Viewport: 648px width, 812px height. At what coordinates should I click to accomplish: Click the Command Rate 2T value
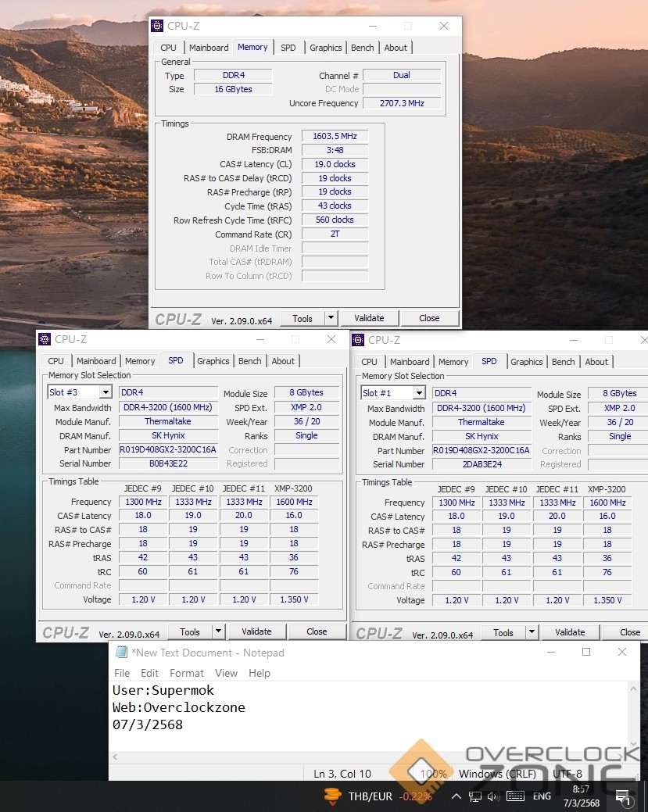pyautogui.click(x=335, y=234)
